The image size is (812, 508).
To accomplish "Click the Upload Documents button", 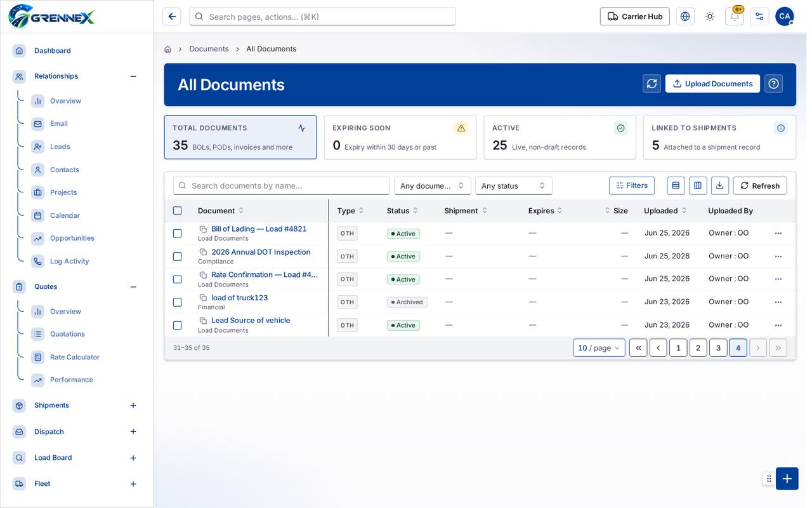I will [712, 84].
